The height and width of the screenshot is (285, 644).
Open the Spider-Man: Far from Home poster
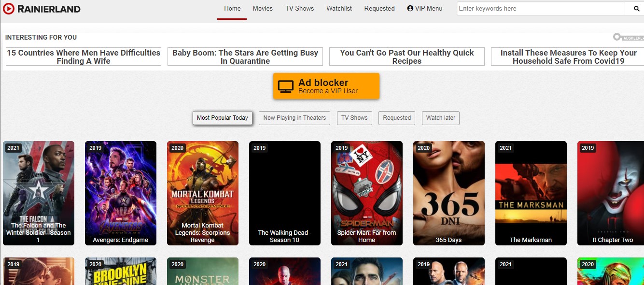pyautogui.click(x=367, y=193)
